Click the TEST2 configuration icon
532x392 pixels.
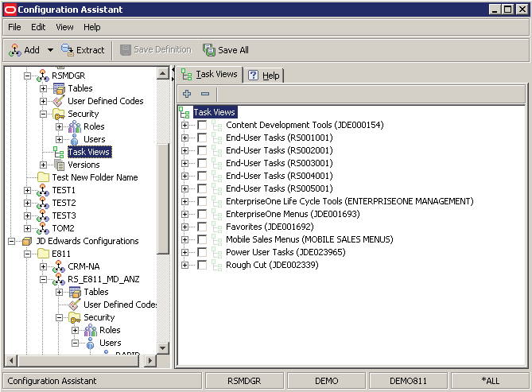(x=43, y=203)
